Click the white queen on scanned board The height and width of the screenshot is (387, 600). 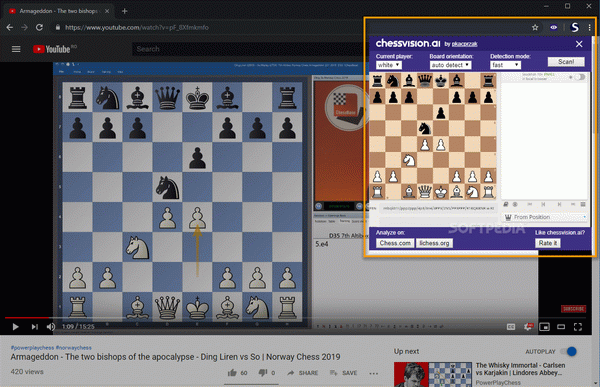424,192
